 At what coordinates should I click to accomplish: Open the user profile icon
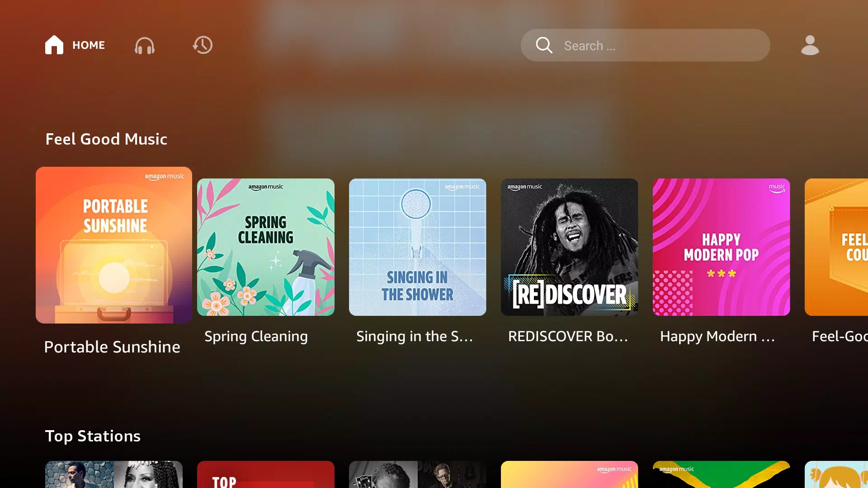(x=810, y=45)
